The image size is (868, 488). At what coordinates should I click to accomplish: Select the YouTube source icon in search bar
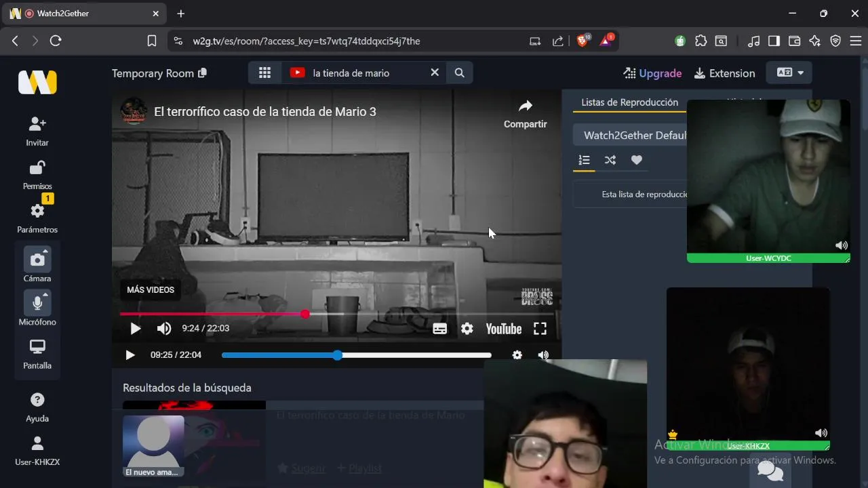pyautogui.click(x=297, y=73)
